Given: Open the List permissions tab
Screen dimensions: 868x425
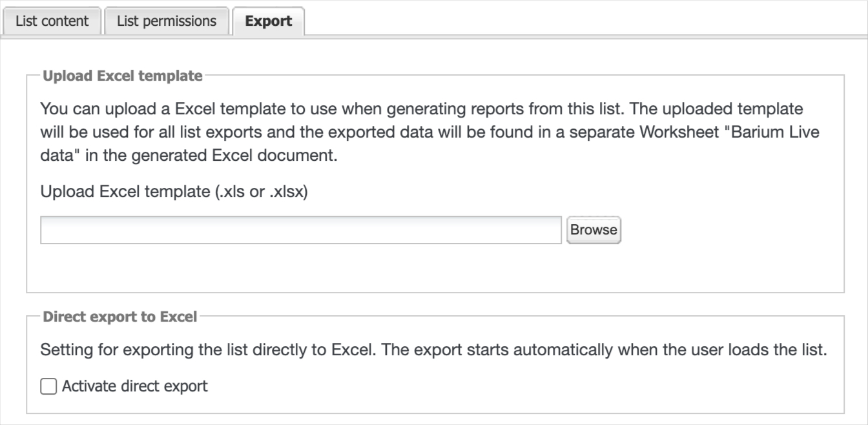Looking at the screenshot, I should pyautogui.click(x=167, y=21).
